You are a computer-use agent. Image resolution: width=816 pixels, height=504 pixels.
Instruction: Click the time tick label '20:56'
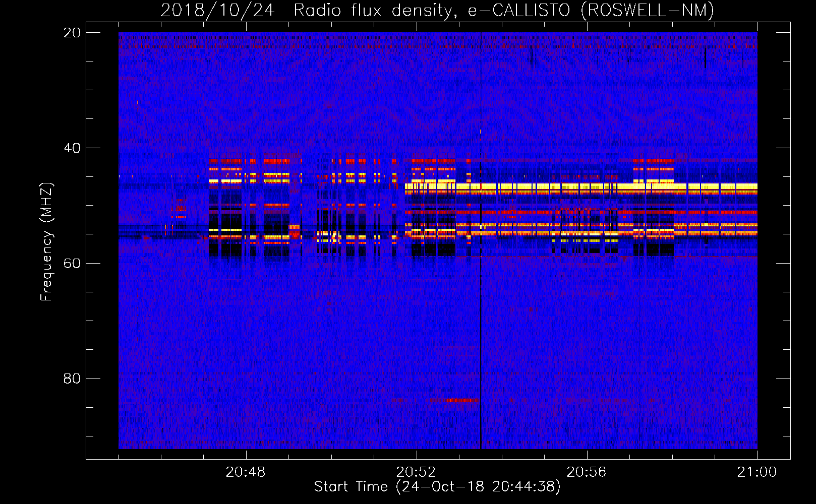click(587, 472)
